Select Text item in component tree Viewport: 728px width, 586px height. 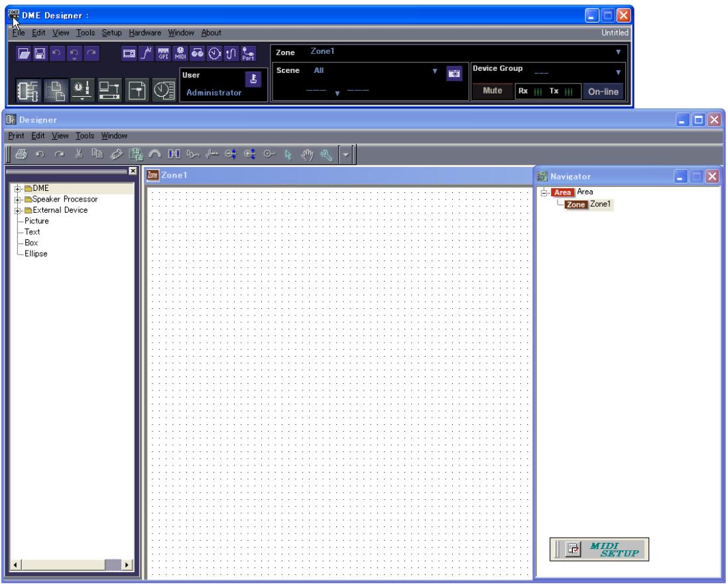tap(32, 232)
